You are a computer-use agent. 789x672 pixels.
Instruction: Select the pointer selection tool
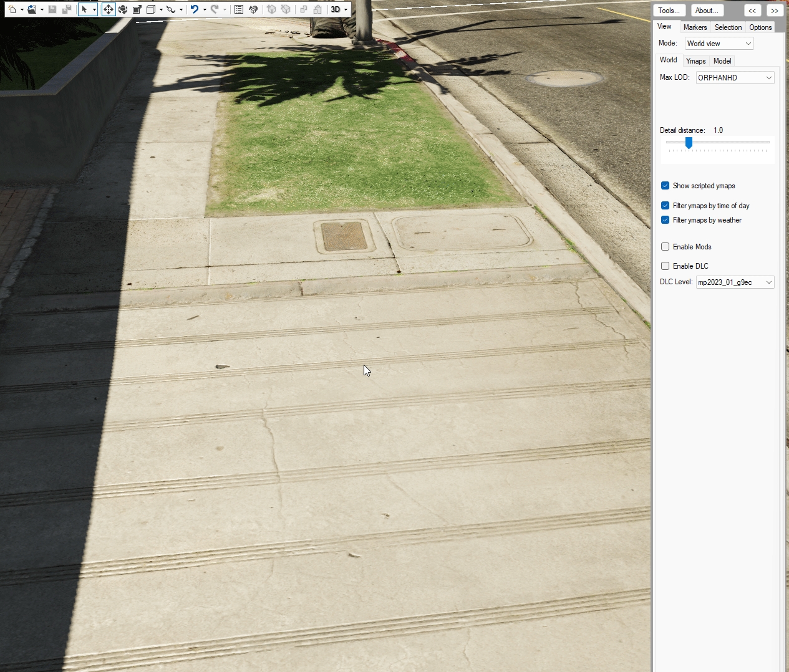(x=84, y=9)
